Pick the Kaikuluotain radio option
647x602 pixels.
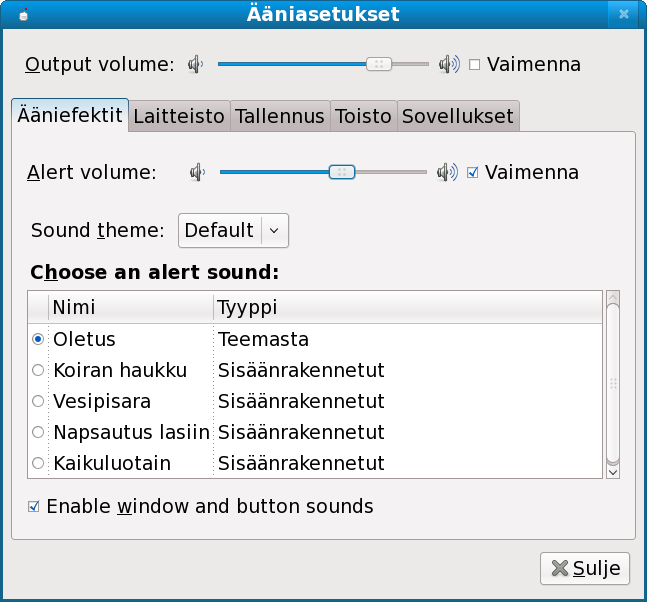pyautogui.click(x=38, y=463)
